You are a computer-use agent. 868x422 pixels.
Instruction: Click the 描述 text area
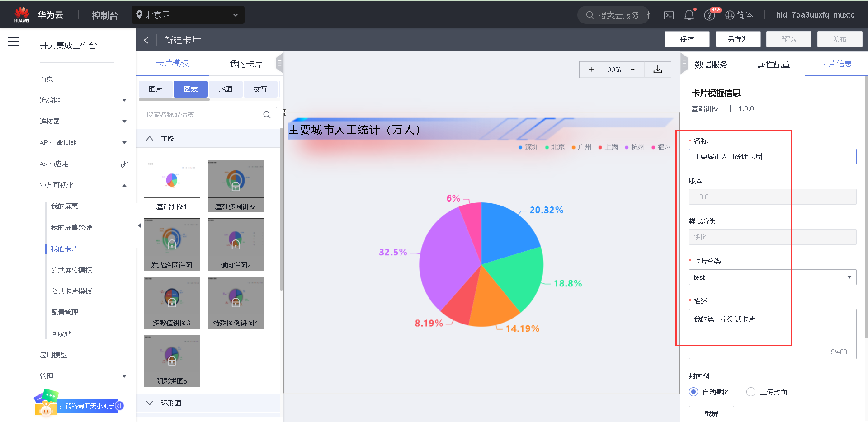click(773, 334)
